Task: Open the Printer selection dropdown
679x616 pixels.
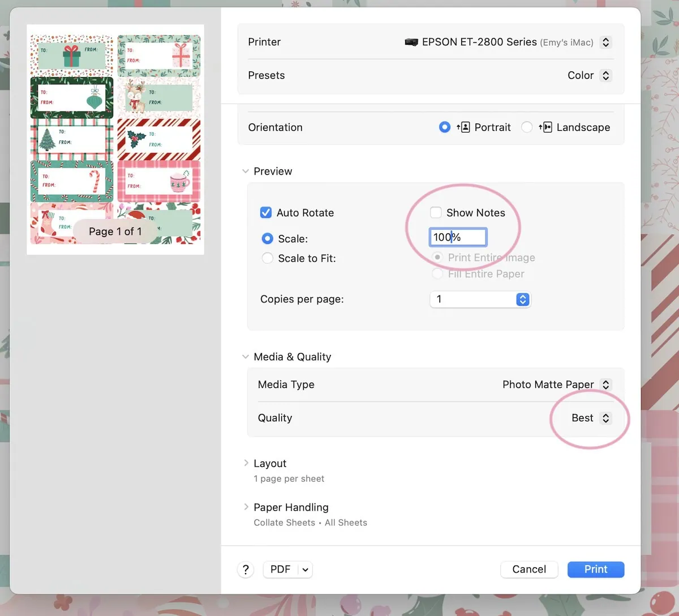Action: click(605, 42)
